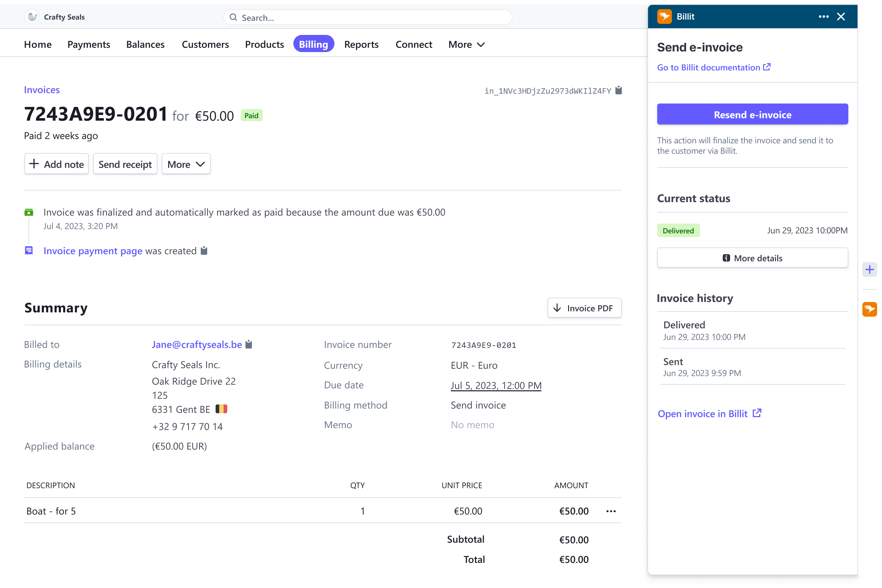Open the Billit panel overflow menu
882x588 pixels.
(823, 17)
